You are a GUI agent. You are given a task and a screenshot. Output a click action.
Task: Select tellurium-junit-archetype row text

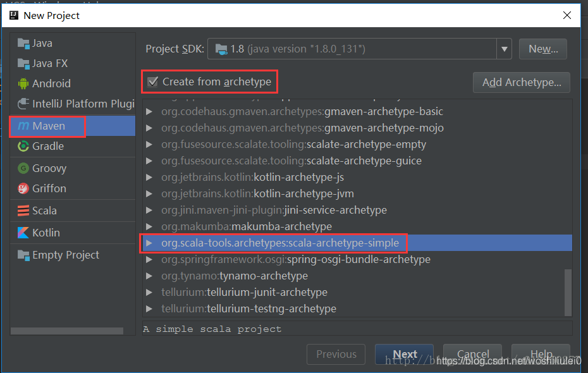point(245,293)
